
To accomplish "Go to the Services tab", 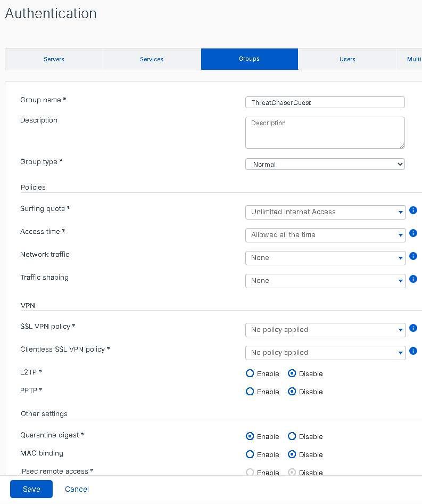I will pos(152,59).
